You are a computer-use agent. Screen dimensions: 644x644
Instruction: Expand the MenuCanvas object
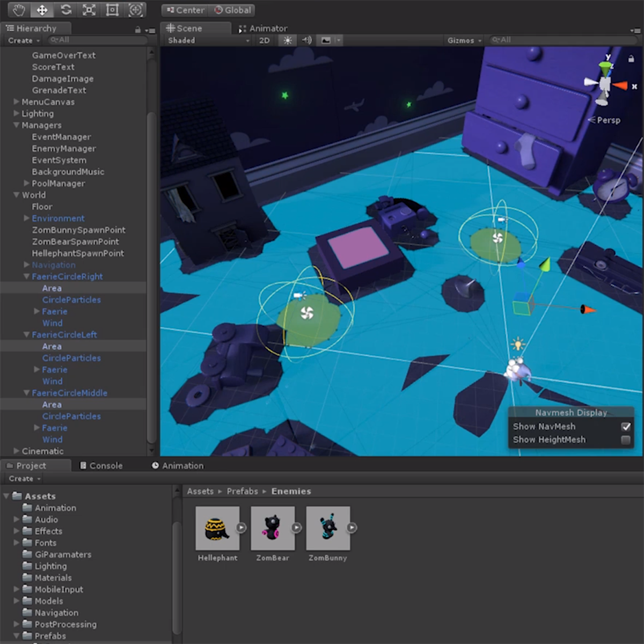16,101
